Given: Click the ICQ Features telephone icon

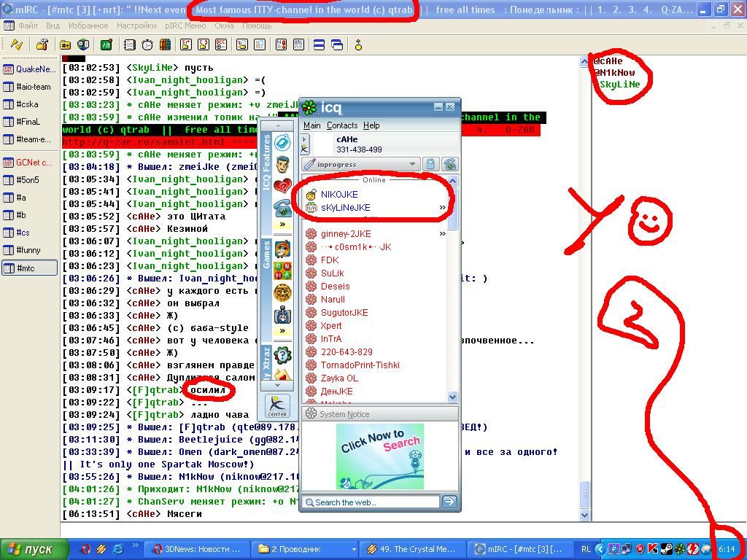Looking at the screenshot, I should click(282, 208).
